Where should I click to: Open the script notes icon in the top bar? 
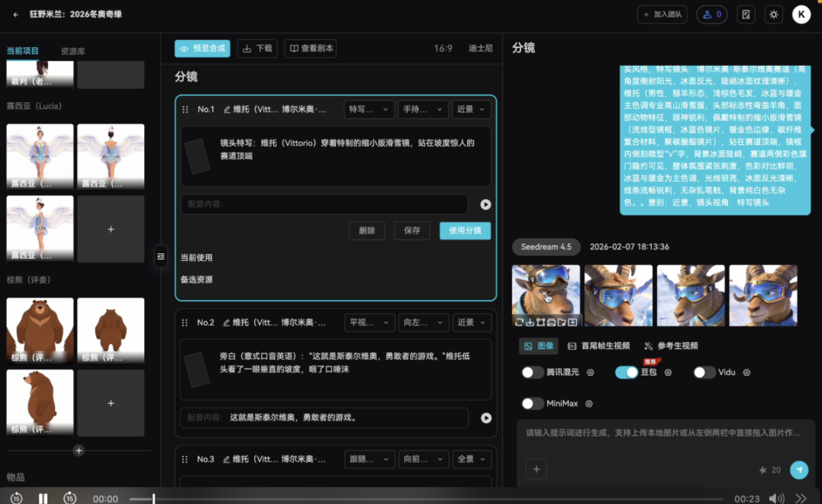point(748,14)
